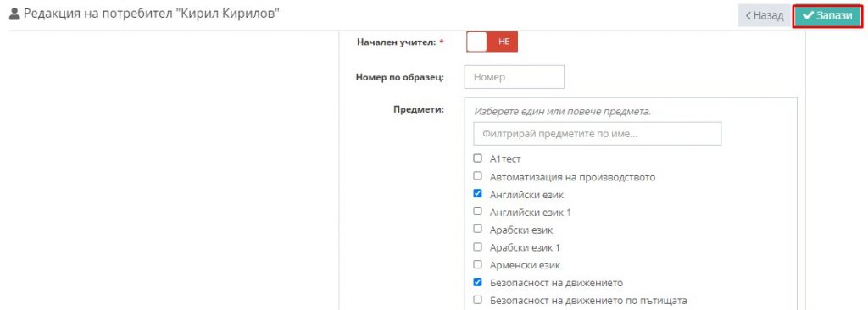Check the А1тест subject checkbox
The height and width of the screenshot is (310, 868).
click(x=478, y=158)
